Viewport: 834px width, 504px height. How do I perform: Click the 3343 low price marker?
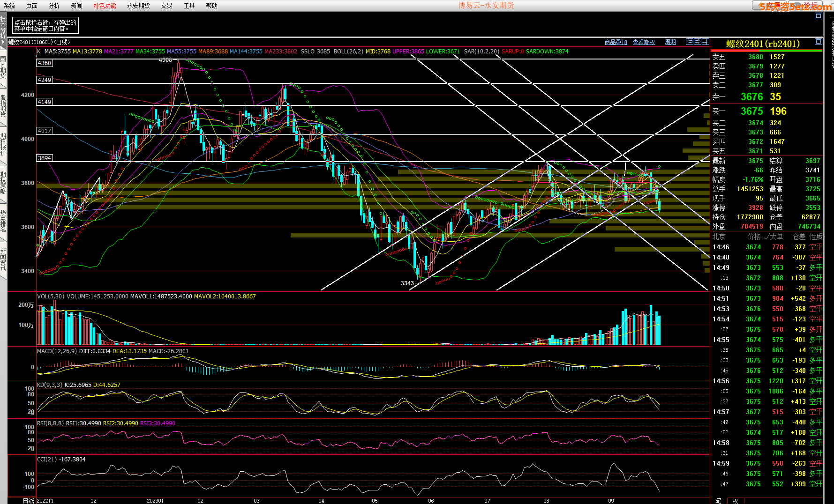[x=407, y=283]
